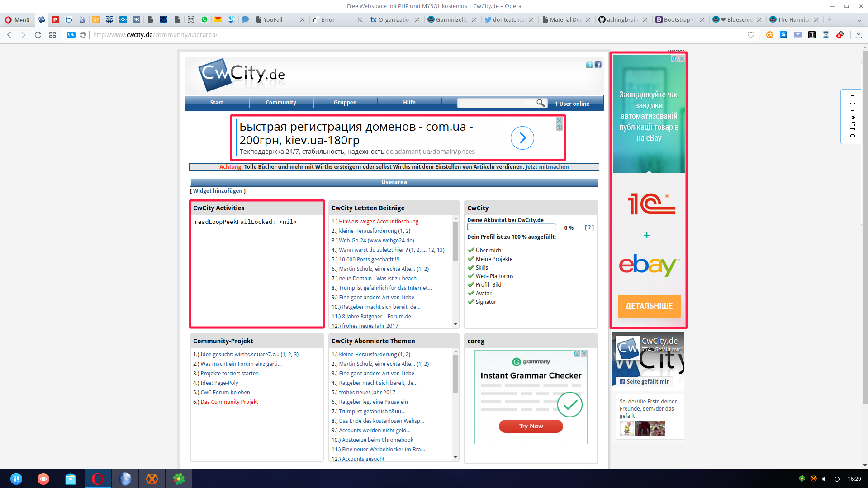Expand the Online (0) side panel

(x=852, y=116)
